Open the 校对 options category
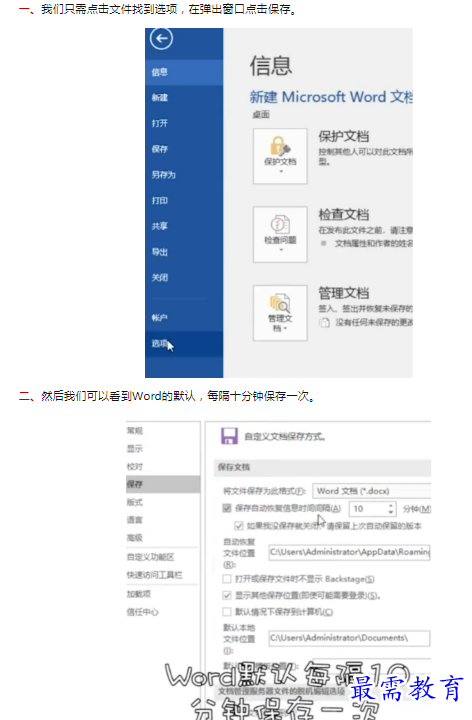Screen dimensions: 472x720 pyautogui.click(x=163, y=466)
